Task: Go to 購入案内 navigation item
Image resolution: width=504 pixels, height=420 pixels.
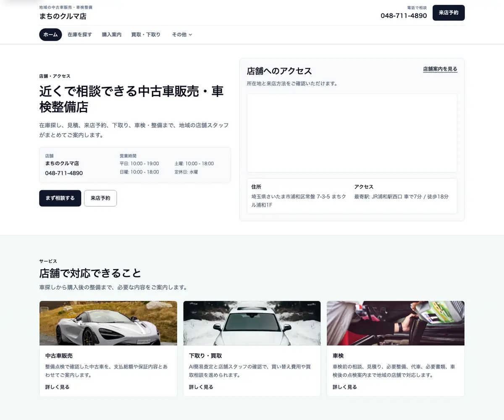Action: pyautogui.click(x=112, y=34)
